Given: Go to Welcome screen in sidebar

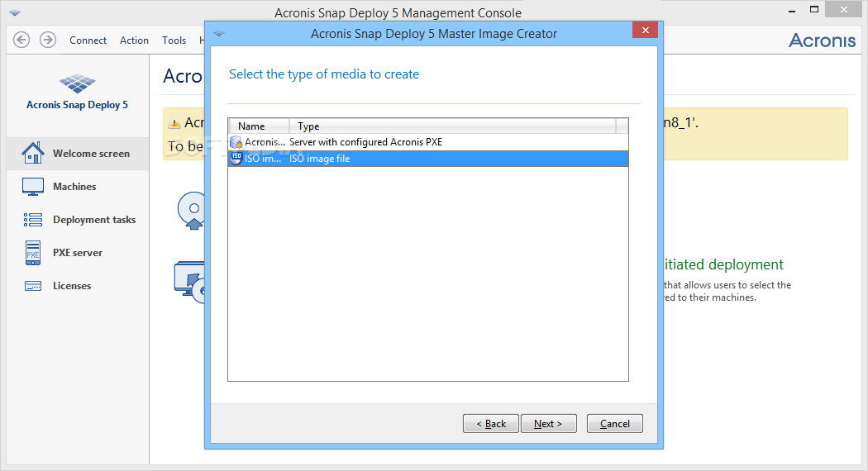Looking at the screenshot, I should tap(91, 154).
